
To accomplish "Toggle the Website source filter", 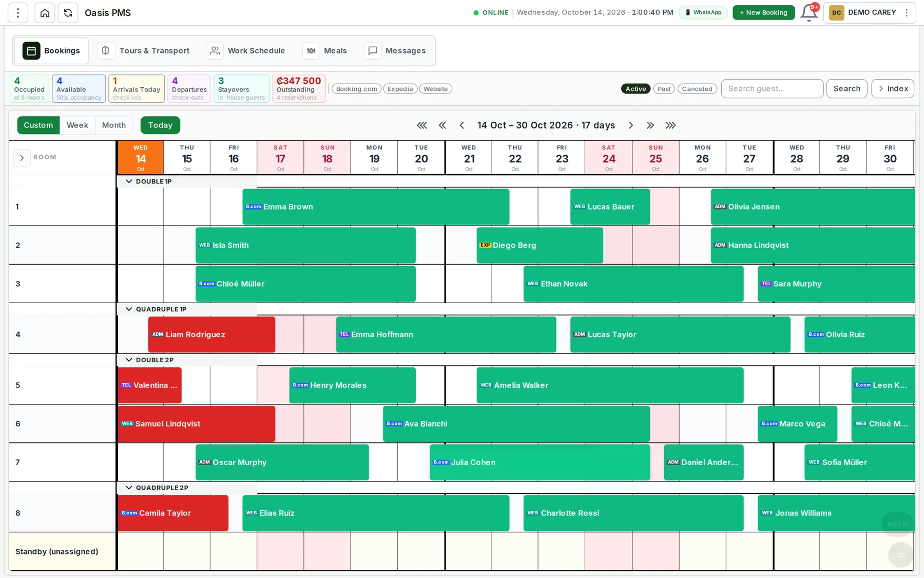I will (436, 89).
